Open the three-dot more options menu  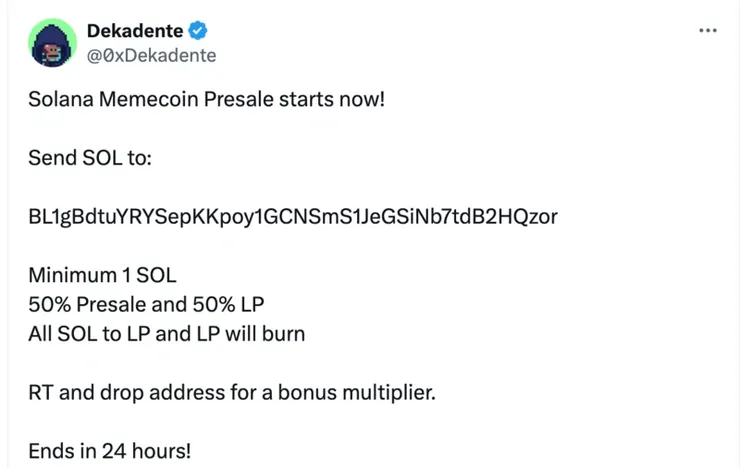[708, 31]
